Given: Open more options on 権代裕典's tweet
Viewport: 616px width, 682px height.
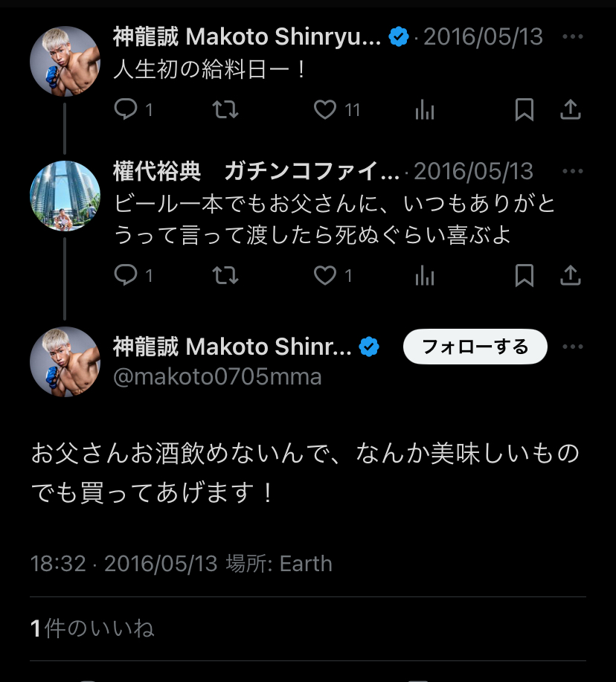Looking at the screenshot, I should coord(573,171).
